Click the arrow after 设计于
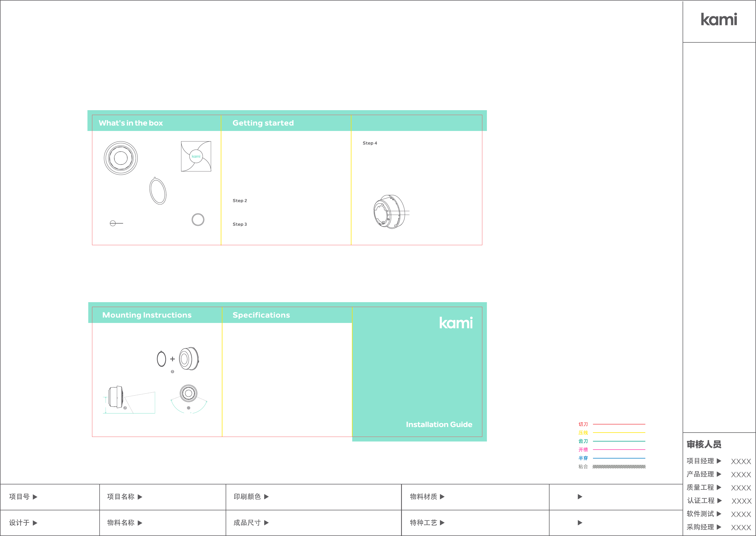 35,523
